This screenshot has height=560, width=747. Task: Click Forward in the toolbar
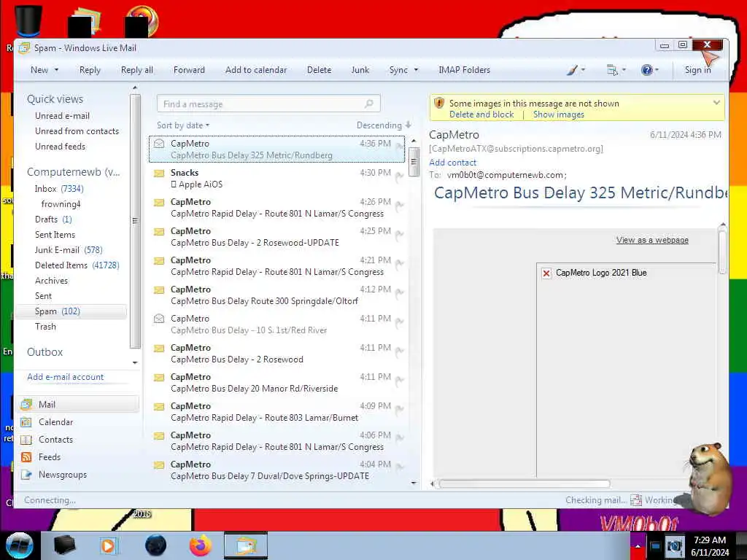click(x=189, y=70)
